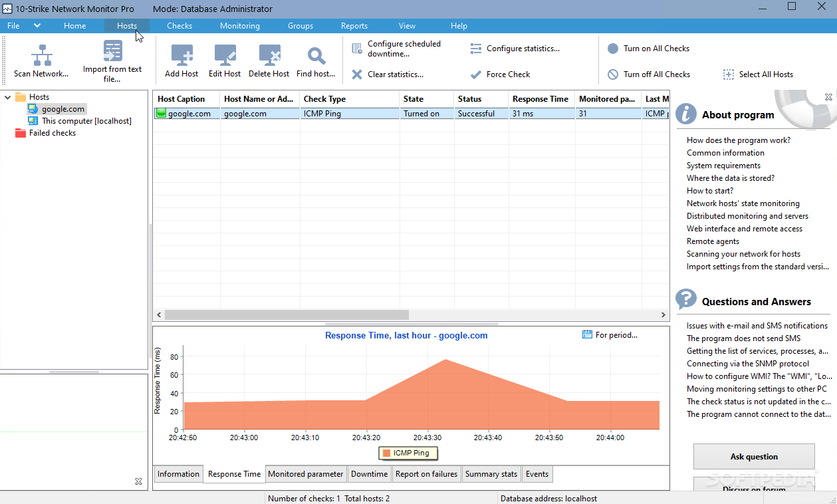Open the Monitoring ribbon tab

click(x=240, y=26)
